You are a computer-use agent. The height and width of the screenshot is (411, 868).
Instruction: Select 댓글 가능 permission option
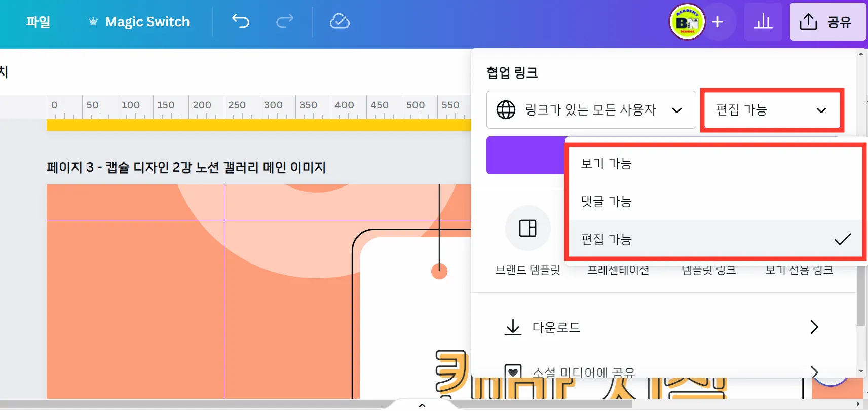[715, 202]
